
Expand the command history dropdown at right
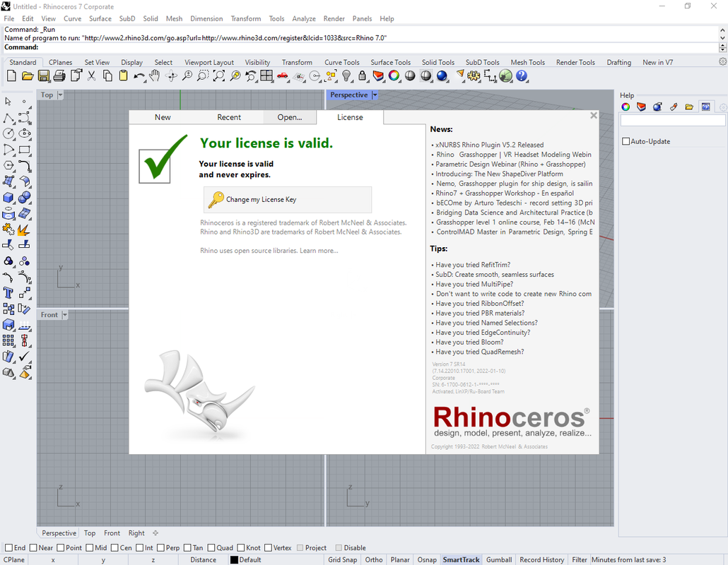point(722,47)
